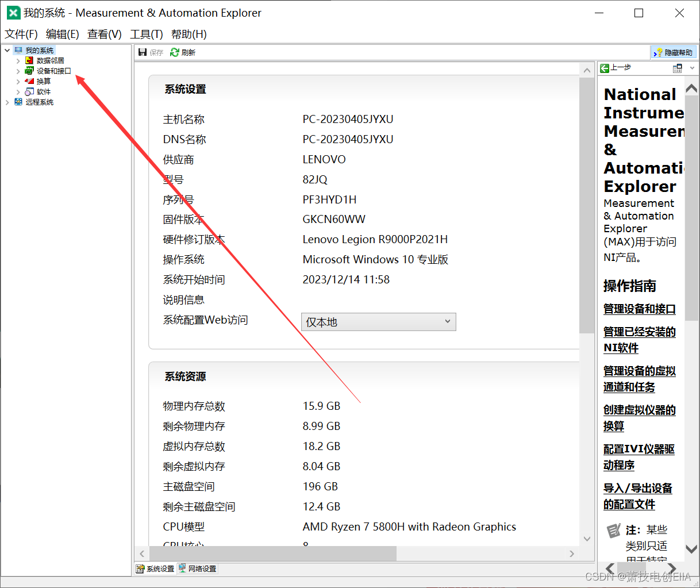Screen dimensions: 700x588
Task: Click the Microsoft Windows 10 专业版 value
Action: [x=375, y=260]
